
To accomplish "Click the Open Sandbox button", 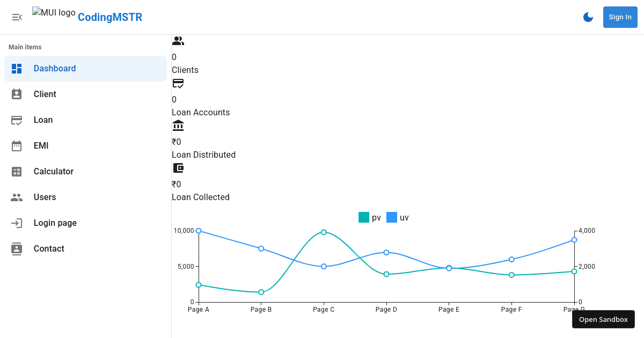I will 603,319.
